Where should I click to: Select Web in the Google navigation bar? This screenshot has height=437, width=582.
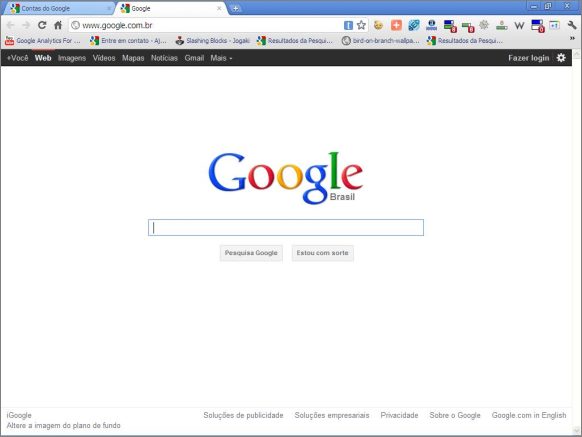43,58
